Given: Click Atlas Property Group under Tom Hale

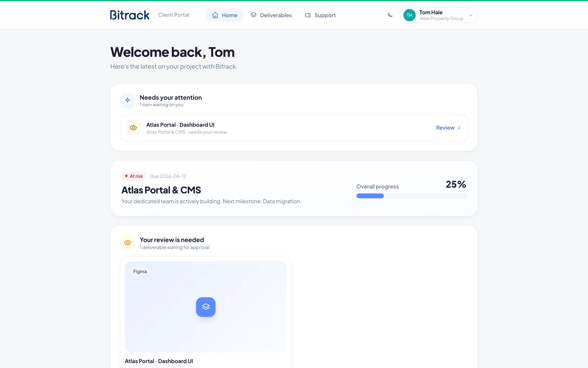Looking at the screenshot, I should [x=441, y=18].
